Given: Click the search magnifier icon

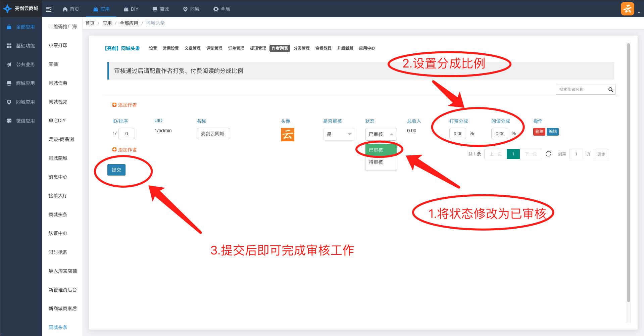Looking at the screenshot, I should point(610,90).
